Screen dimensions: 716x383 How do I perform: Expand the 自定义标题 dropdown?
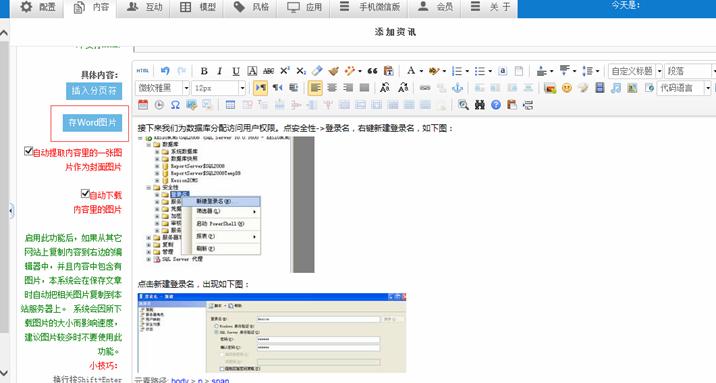(x=635, y=71)
